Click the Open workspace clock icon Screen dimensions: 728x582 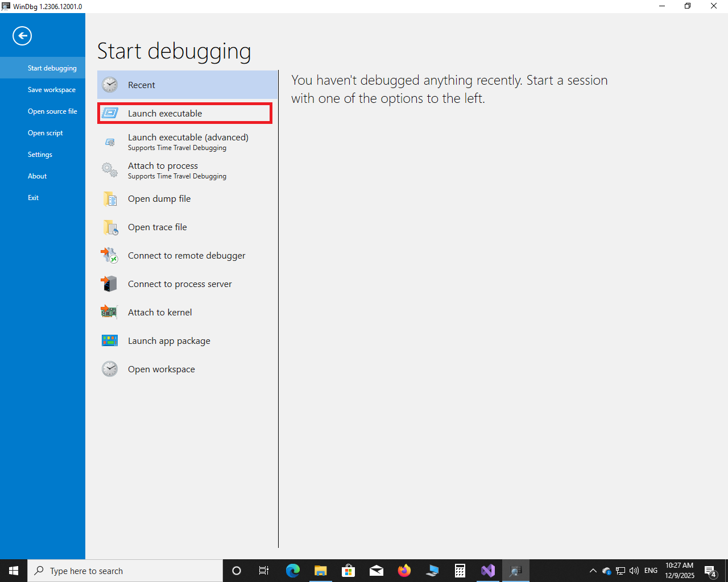click(110, 369)
